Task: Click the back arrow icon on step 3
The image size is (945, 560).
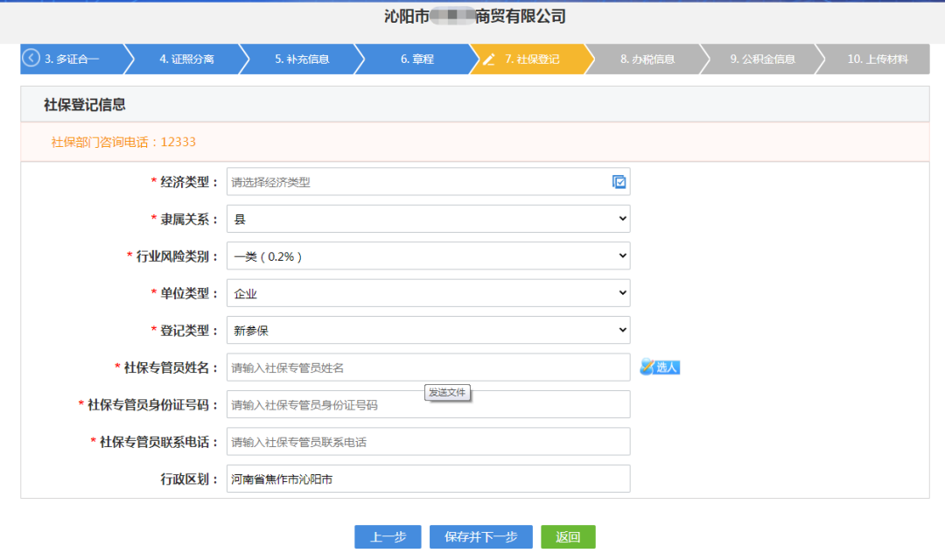Action: [30, 59]
